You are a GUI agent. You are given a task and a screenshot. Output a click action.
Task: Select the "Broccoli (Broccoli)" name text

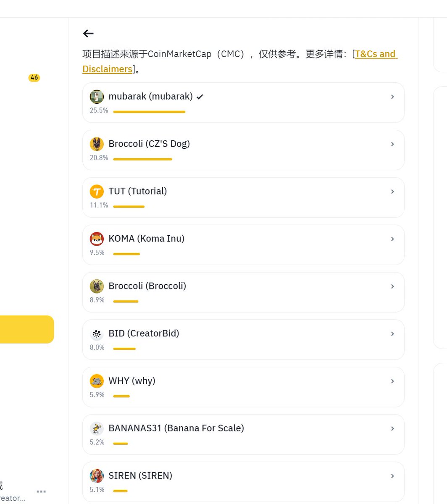(147, 286)
